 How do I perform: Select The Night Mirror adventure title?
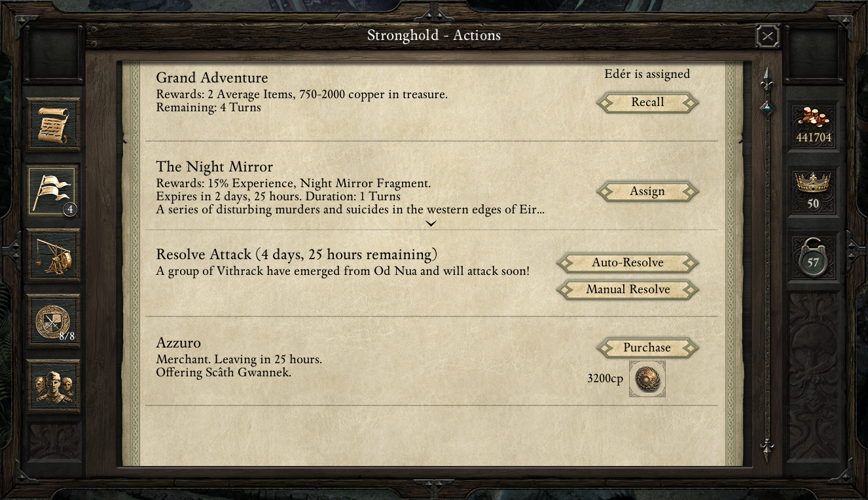214,167
